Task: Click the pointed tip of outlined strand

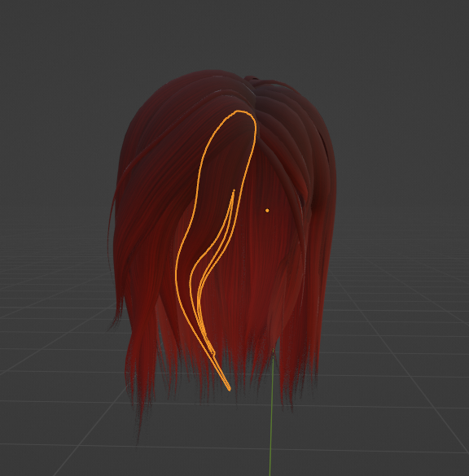Action: 229,389
